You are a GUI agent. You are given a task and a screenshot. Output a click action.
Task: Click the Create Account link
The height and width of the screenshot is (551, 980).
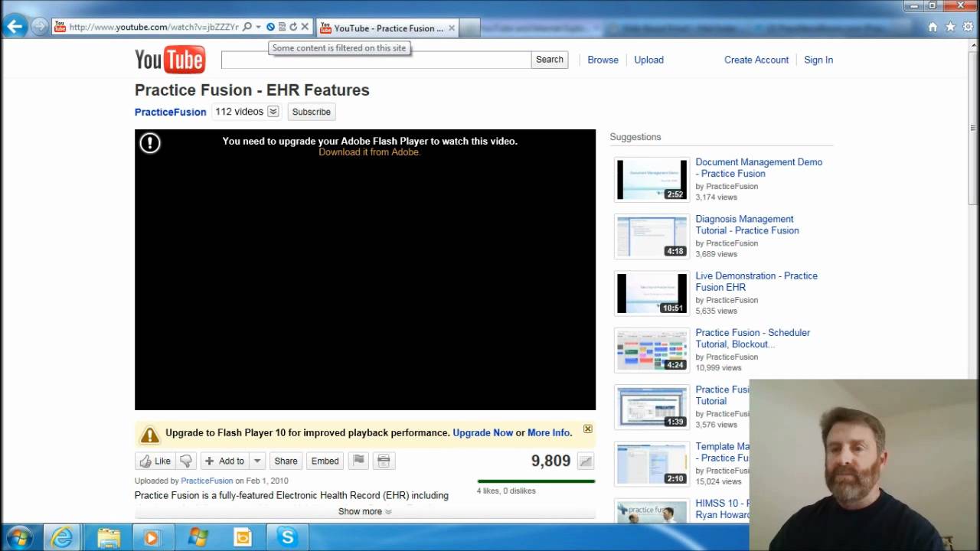click(x=756, y=60)
